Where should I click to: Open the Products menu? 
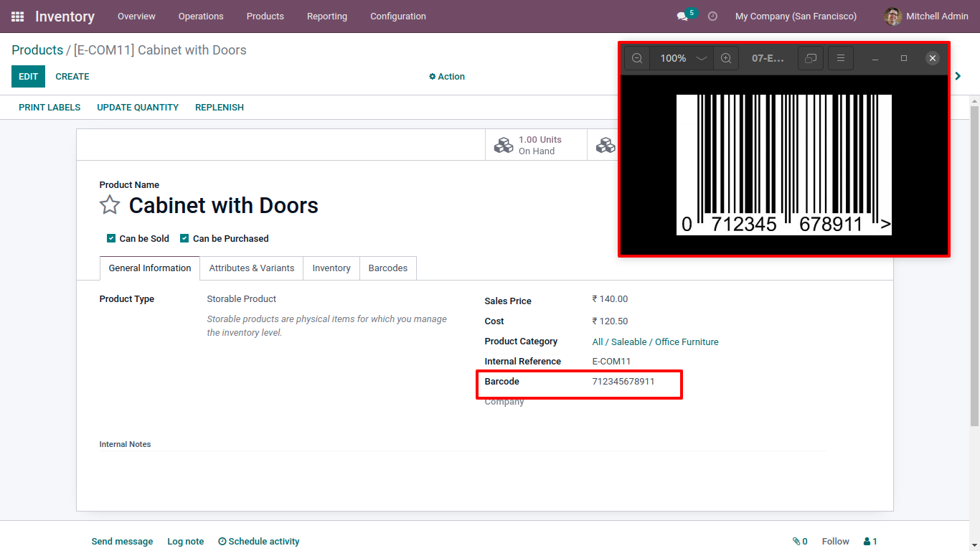[x=265, y=16]
